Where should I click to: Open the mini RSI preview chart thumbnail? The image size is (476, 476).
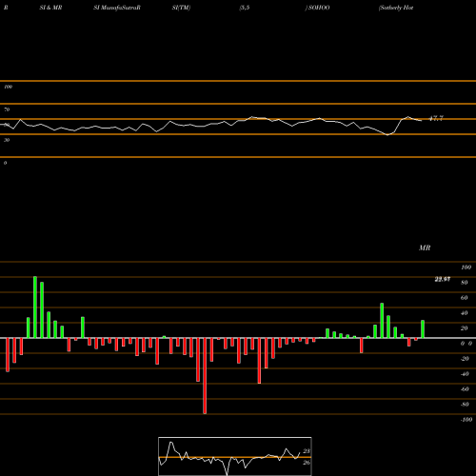[235, 456]
